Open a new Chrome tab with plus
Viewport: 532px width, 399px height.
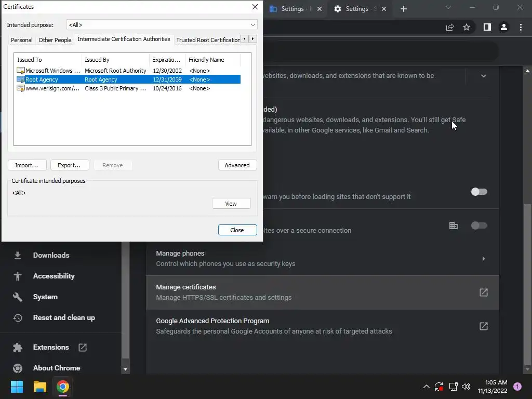point(403,9)
